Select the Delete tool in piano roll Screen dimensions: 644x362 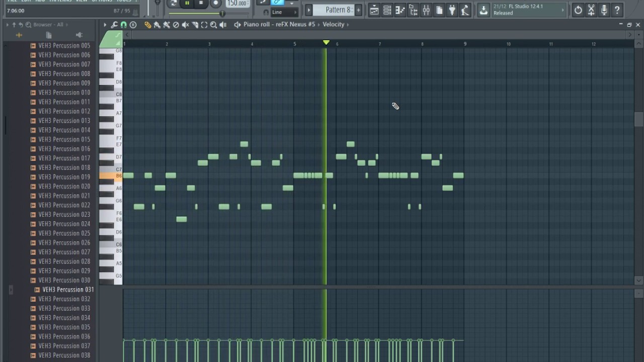tap(176, 25)
